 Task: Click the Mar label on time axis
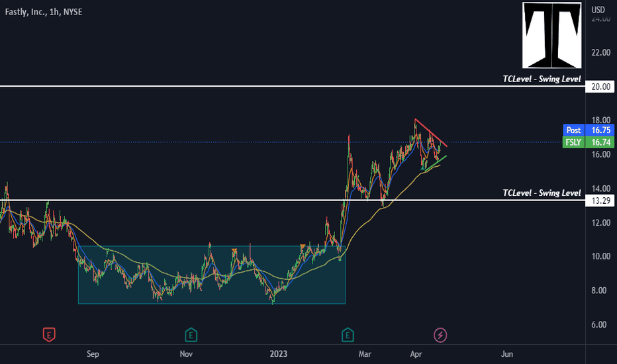365,354
